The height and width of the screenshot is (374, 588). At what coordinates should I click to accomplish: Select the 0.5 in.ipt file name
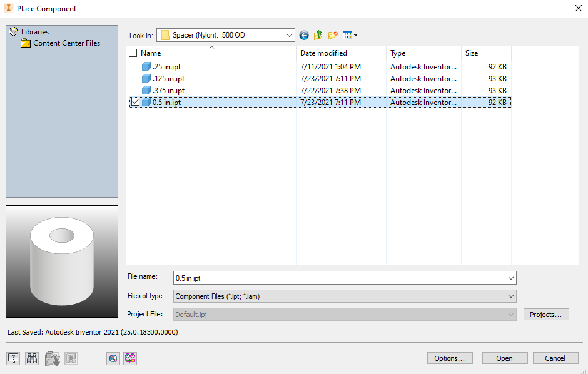[x=166, y=103]
